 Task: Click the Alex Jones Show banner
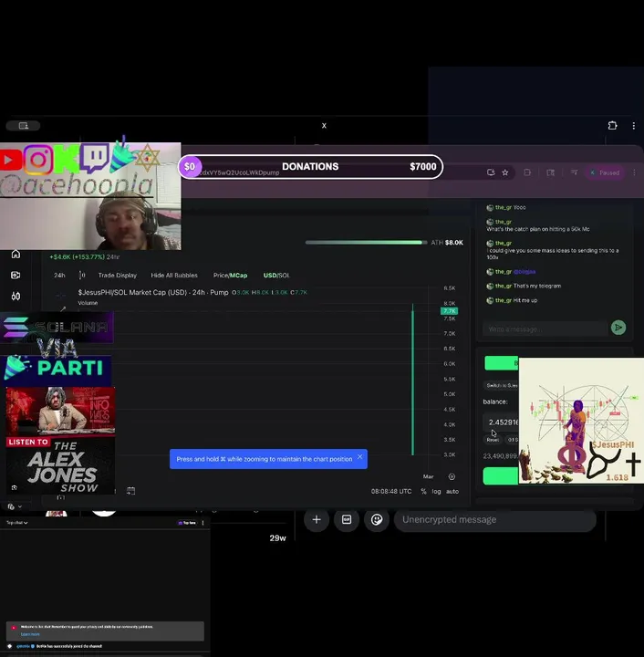pos(60,440)
